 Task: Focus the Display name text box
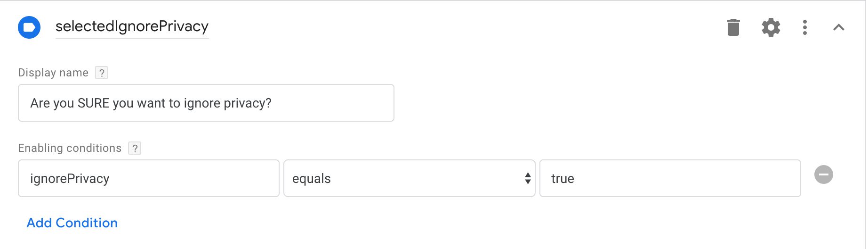[206, 103]
